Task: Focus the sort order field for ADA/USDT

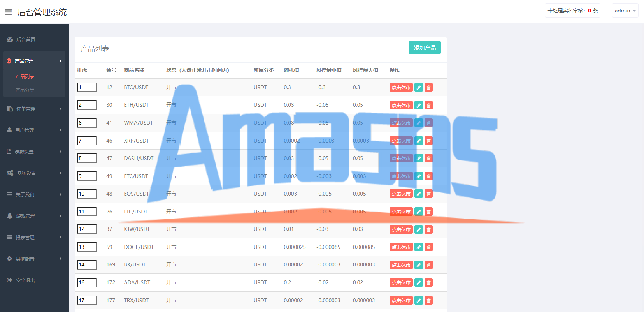Action: coord(87,282)
